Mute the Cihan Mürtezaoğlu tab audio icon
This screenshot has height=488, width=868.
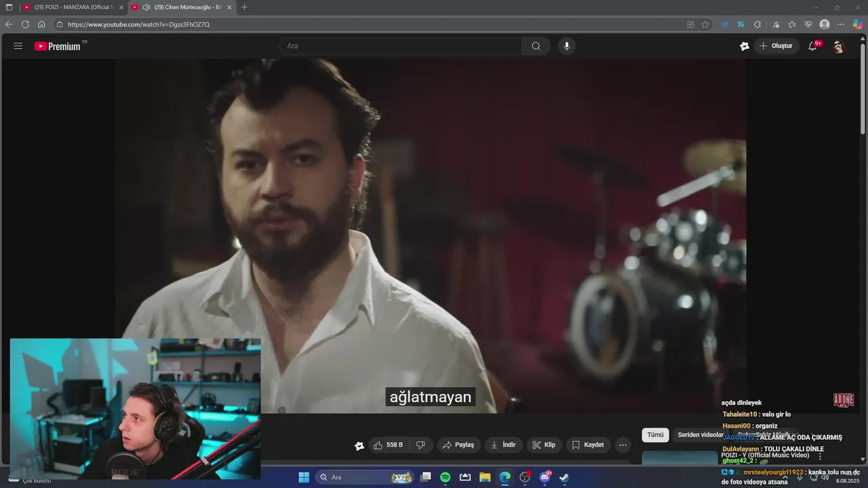coord(146,7)
